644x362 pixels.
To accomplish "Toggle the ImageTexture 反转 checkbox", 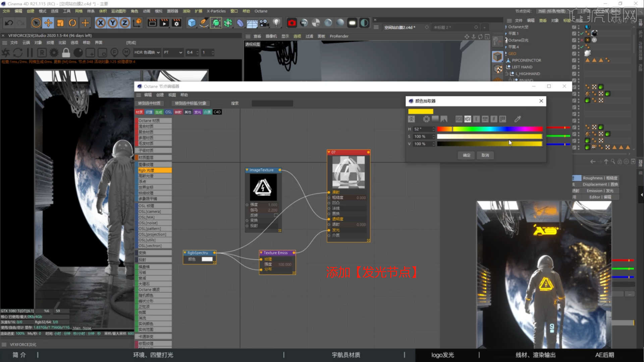I will [276, 215].
